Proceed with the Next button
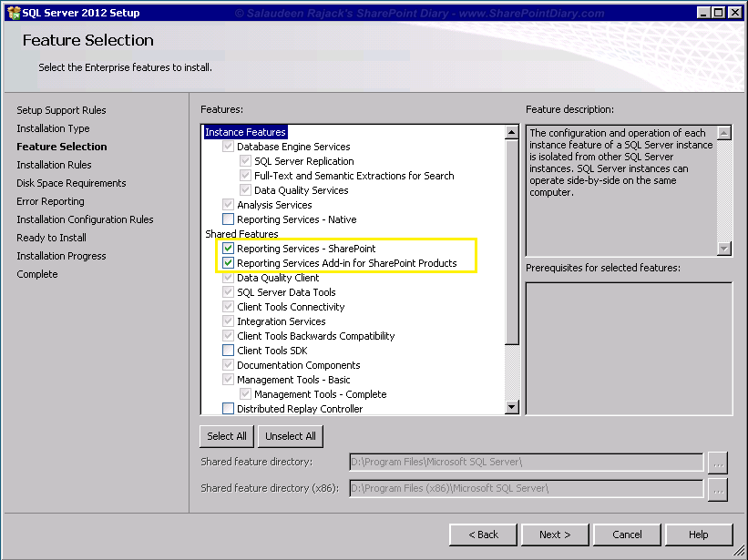Viewport: 748px width, 560px height. [x=555, y=535]
